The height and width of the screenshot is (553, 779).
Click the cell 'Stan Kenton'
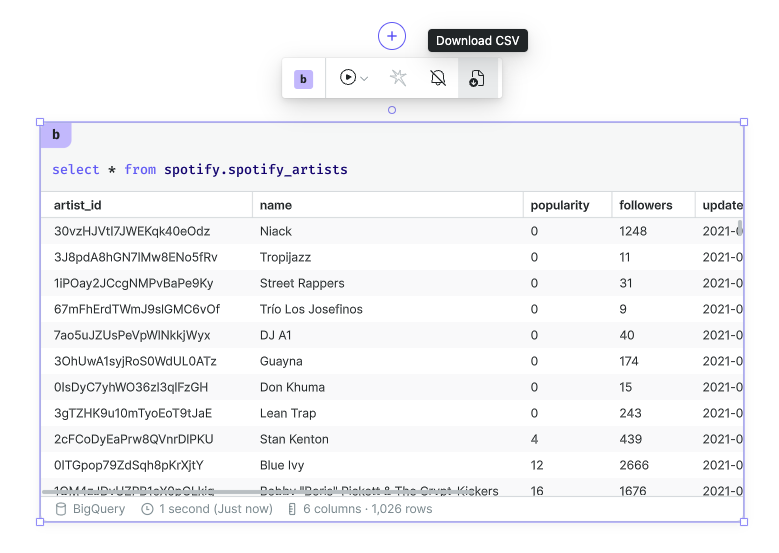[x=294, y=439]
